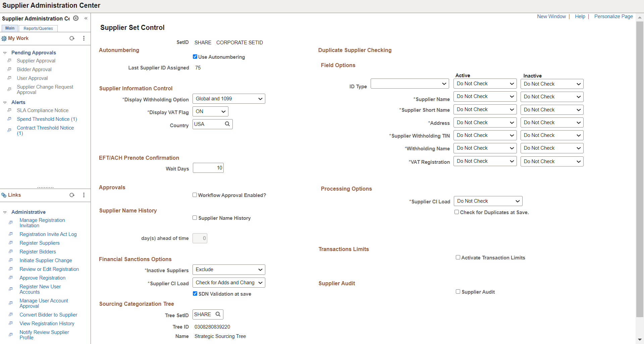Click the vertical page scrollbar

coord(640,169)
